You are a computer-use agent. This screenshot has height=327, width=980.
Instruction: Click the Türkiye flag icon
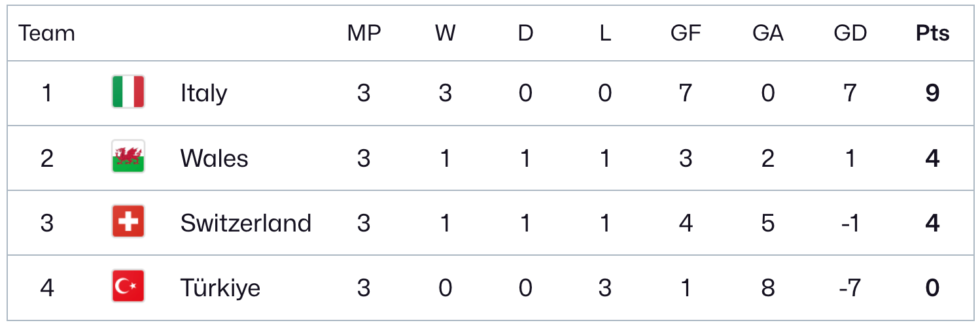[x=128, y=287]
